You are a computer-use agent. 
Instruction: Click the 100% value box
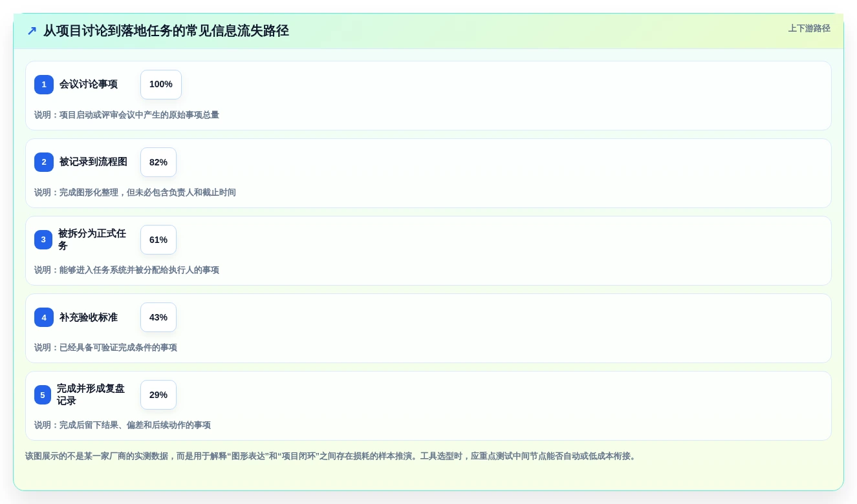[161, 85]
